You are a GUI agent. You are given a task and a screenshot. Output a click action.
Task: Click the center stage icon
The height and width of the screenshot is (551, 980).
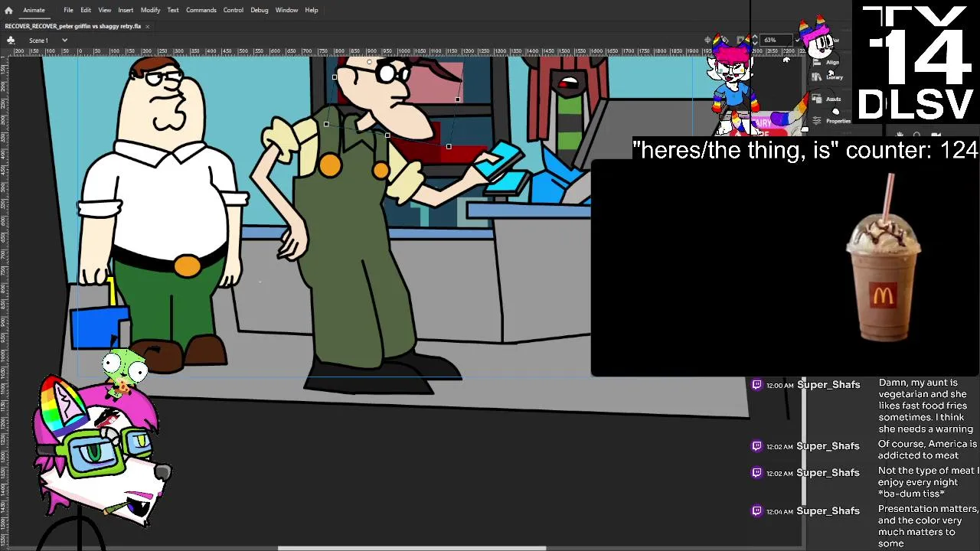click(708, 40)
